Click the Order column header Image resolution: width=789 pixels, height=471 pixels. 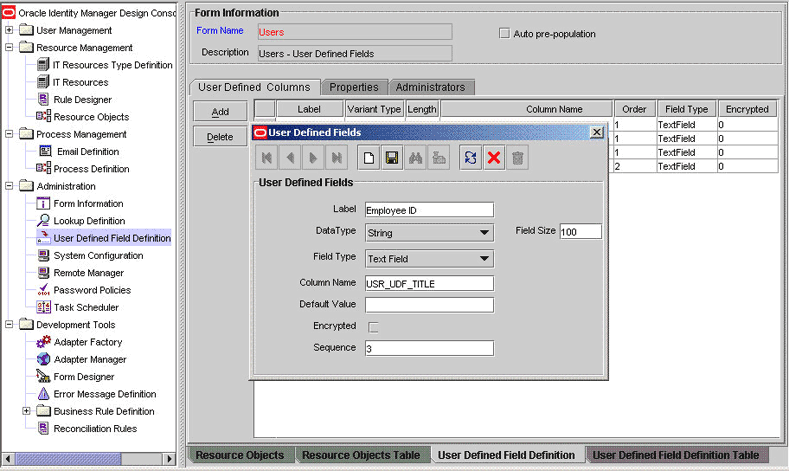(x=634, y=109)
